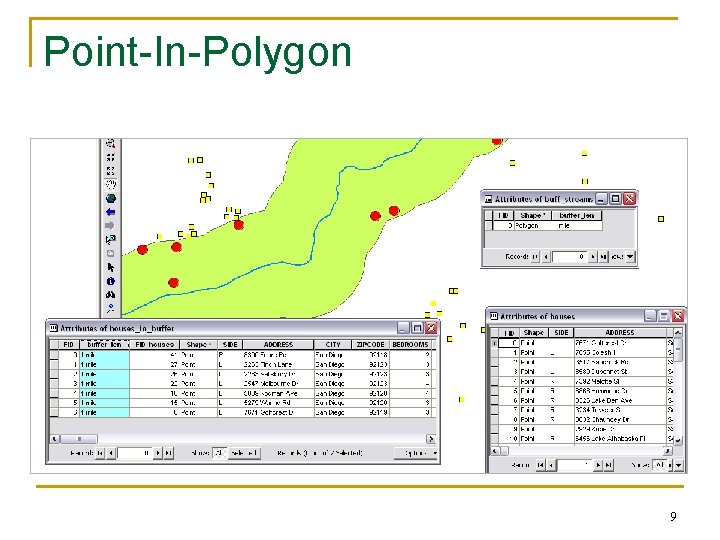The image size is (720, 540).
Task: Click the grey next extent arrow
Action: point(110,225)
